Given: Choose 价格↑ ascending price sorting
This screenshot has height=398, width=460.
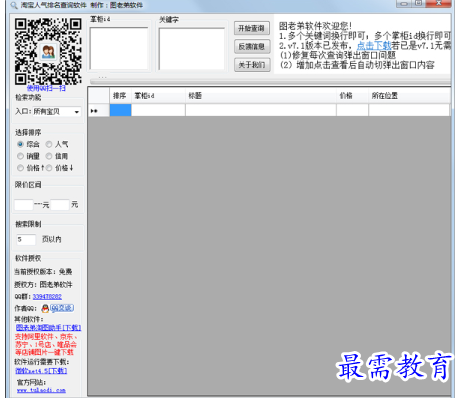Looking at the screenshot, I should 20,168.
